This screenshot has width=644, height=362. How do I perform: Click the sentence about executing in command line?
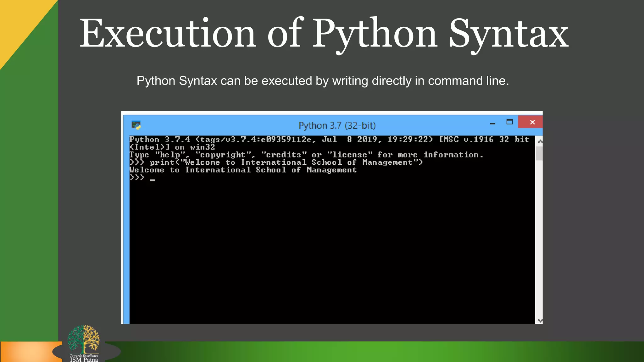pyautogui.click(x=322, y=81)
